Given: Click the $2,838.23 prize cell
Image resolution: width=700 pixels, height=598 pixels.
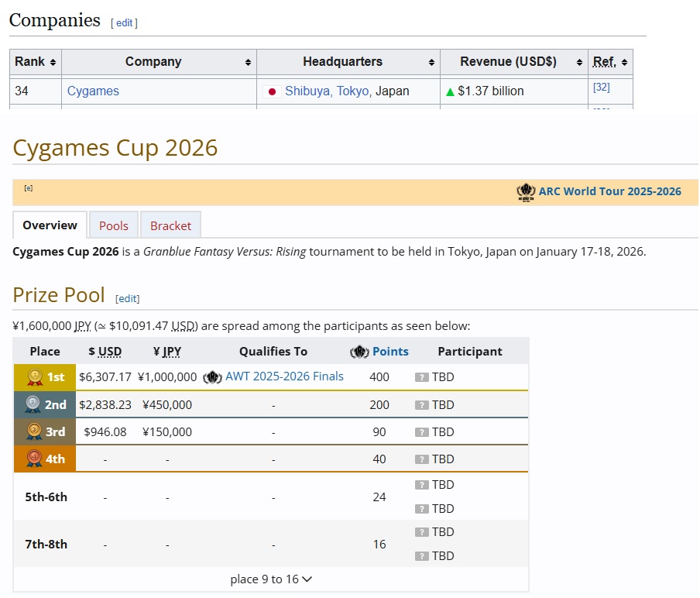Looking at the screenshot, I should (105, 405).
